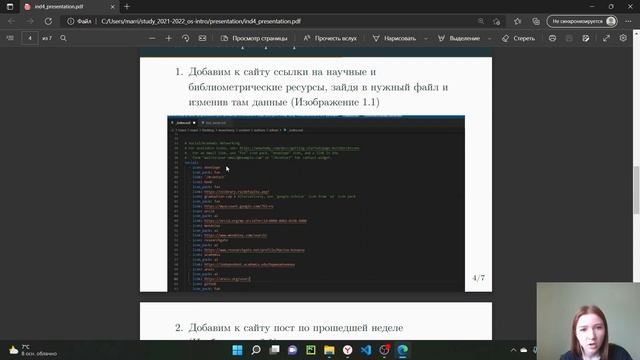Go forward in browser history
The image size is (640, 360).
[30, 21]
